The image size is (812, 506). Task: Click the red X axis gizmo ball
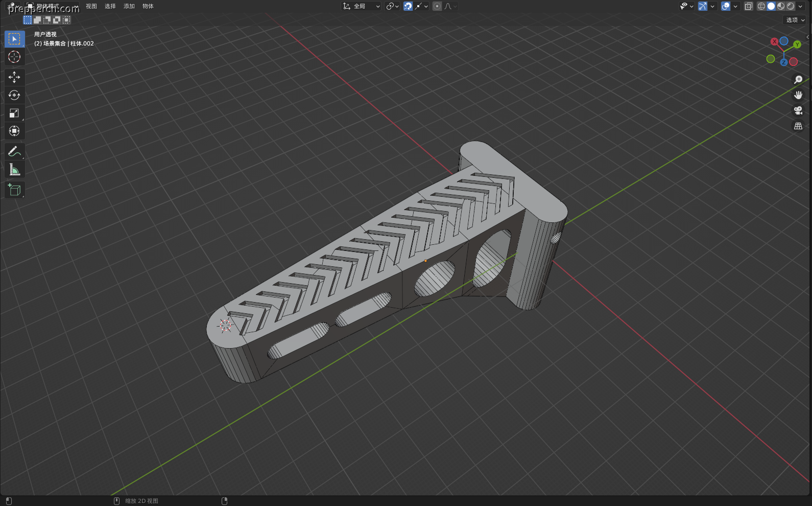coord(775,41)
